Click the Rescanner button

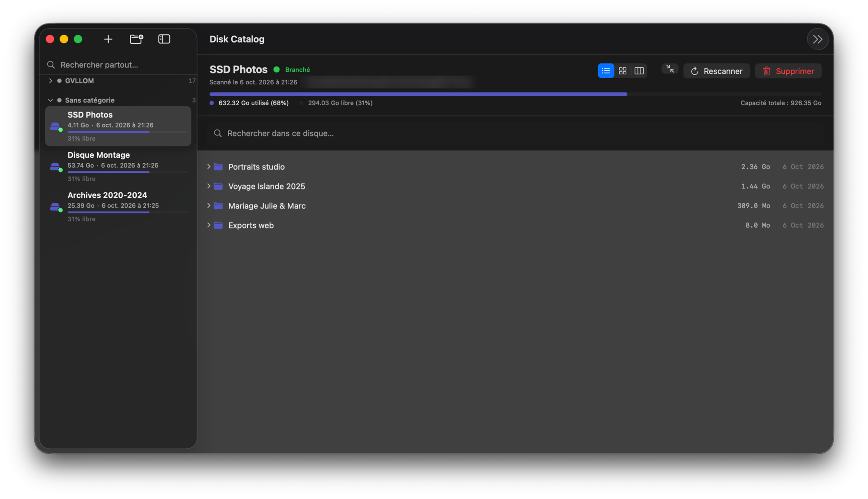[x=717, y=71]
